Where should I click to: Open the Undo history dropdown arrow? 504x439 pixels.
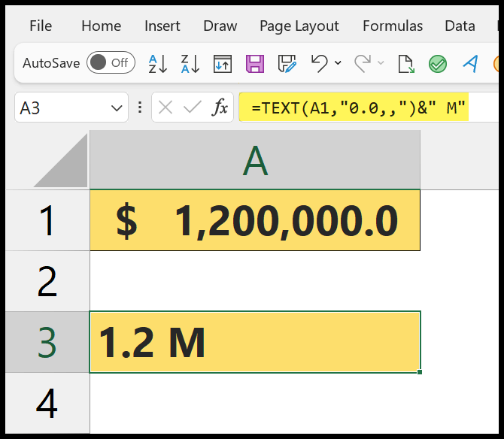pos(338,63)
